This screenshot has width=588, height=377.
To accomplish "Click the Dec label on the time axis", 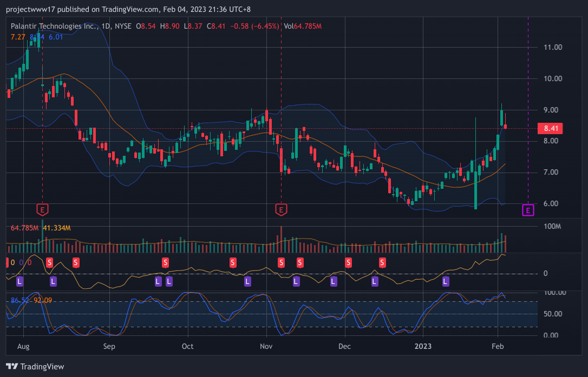I will click(345, 346).
